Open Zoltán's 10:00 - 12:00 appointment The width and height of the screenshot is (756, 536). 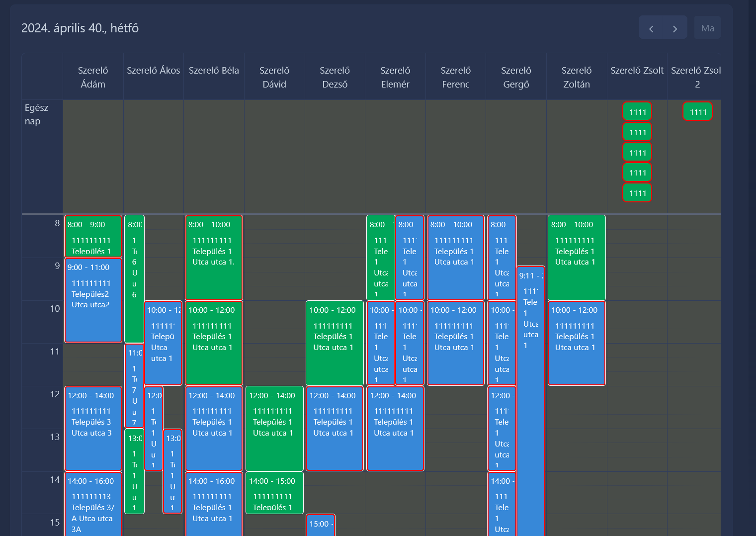pos(577,343)
